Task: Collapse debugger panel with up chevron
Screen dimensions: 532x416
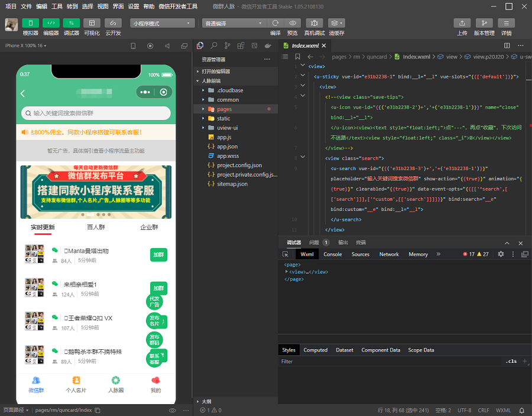Action: pos(507,243)
